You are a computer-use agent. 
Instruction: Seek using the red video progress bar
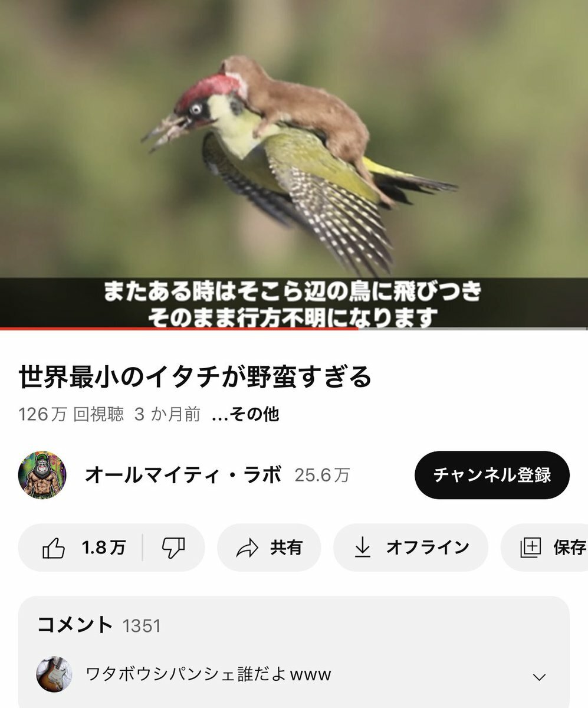pyautogui.click(x=179, y=328)
